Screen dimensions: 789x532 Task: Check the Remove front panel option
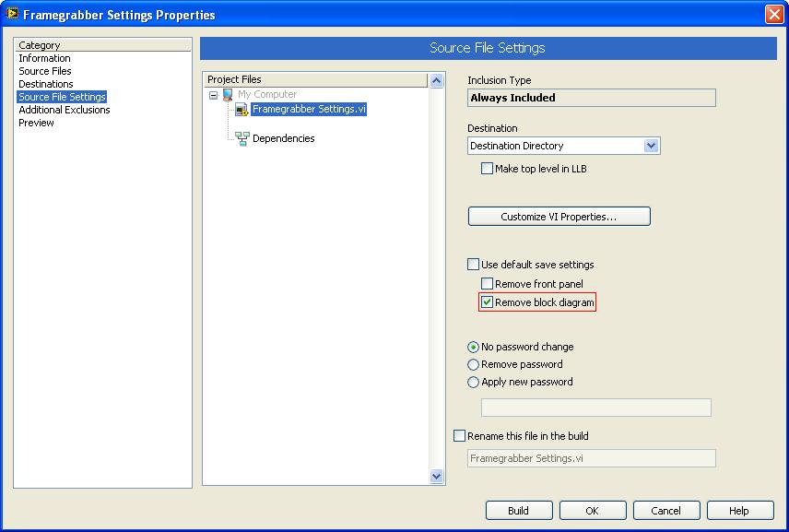pyautogui.click(x=487, y=284)
